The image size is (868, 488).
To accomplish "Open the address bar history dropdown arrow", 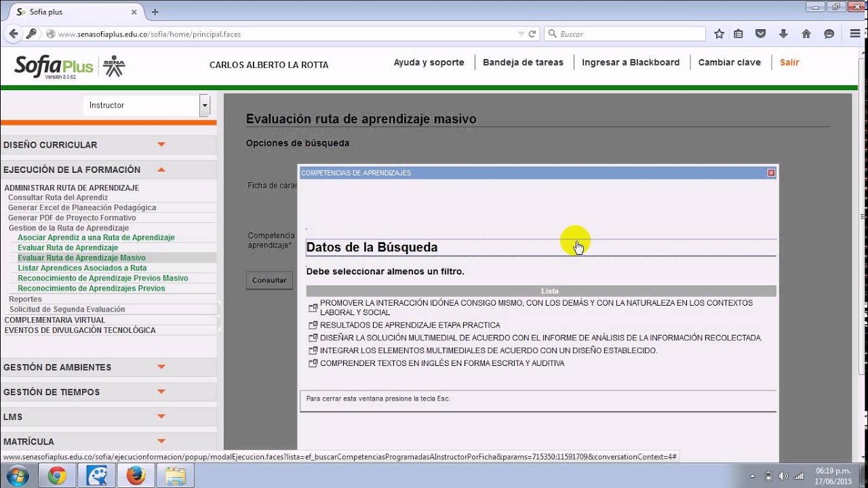I will click(x=521, y=34).
